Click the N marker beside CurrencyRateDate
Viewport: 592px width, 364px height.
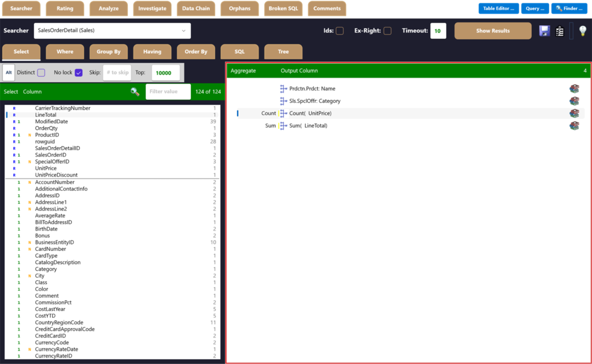pyautogui.click(x=29, y=350)
